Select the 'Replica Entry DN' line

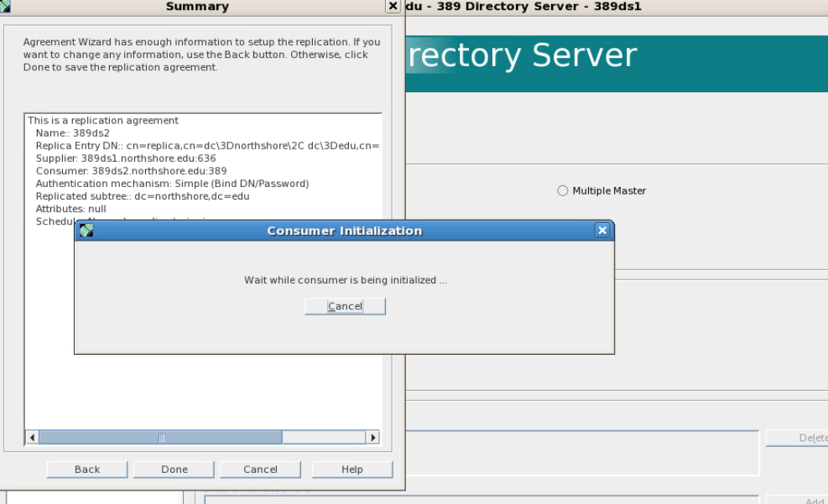(x=207, y=146)
